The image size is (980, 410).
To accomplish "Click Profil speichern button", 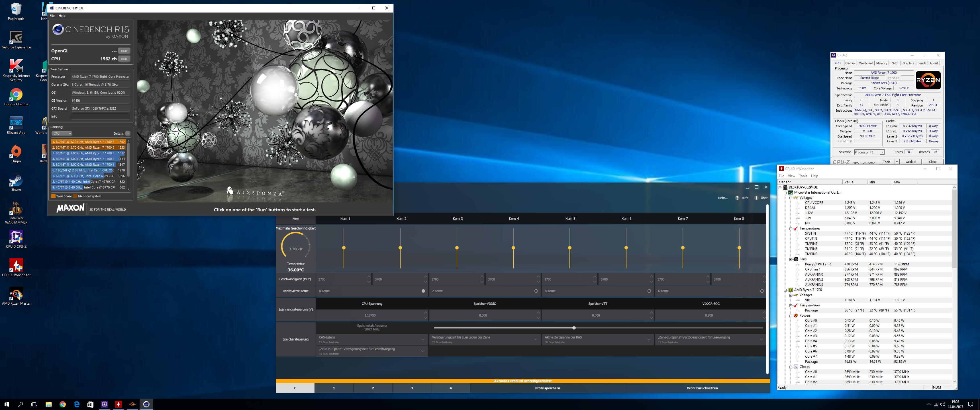I will [x=547, y=388].
